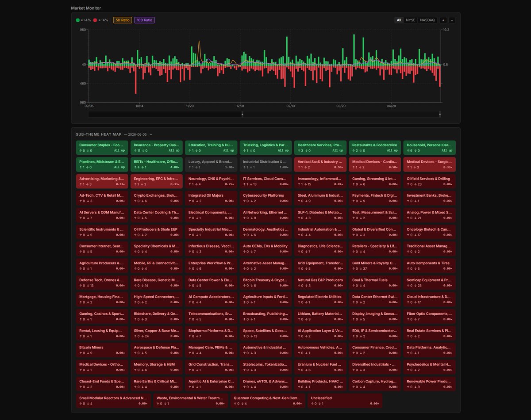The image size is (531, 420).
Task: Open the Quantum Computing & Next-Gen tile
Action: [268, 401]
